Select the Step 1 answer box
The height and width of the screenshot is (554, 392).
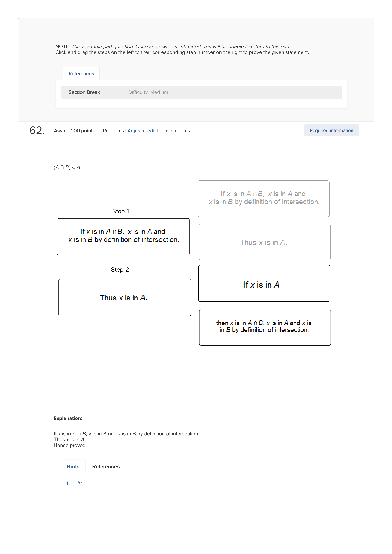[x=123, y=237]
